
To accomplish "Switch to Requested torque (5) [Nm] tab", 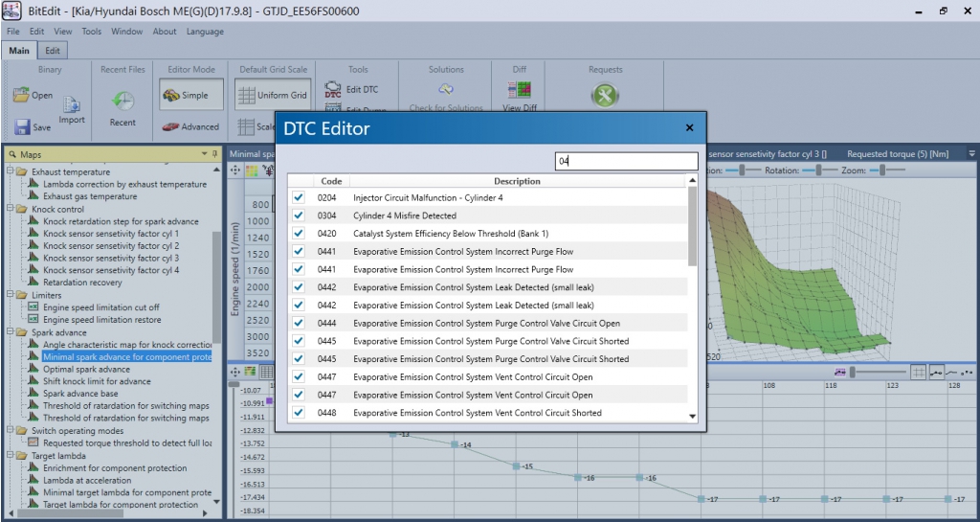I will [897, 154].
